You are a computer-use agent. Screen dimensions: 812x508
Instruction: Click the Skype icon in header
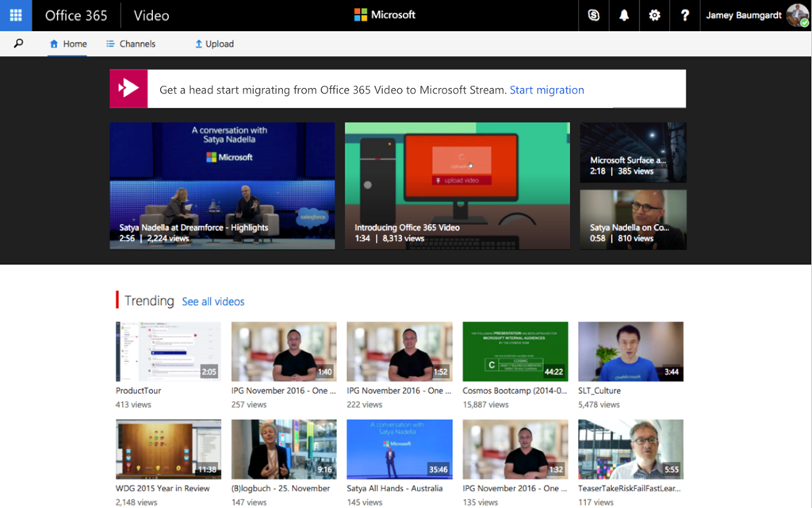coord(594,15)
